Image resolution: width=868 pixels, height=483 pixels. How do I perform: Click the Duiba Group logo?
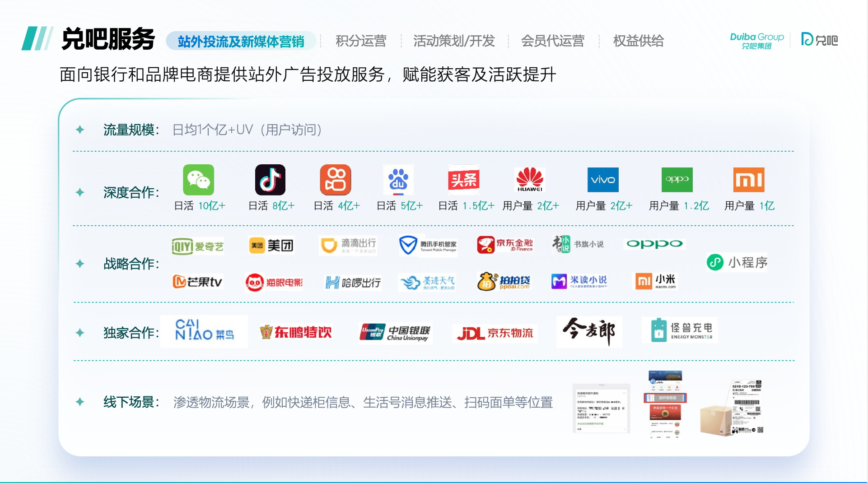tap(757, 41)
